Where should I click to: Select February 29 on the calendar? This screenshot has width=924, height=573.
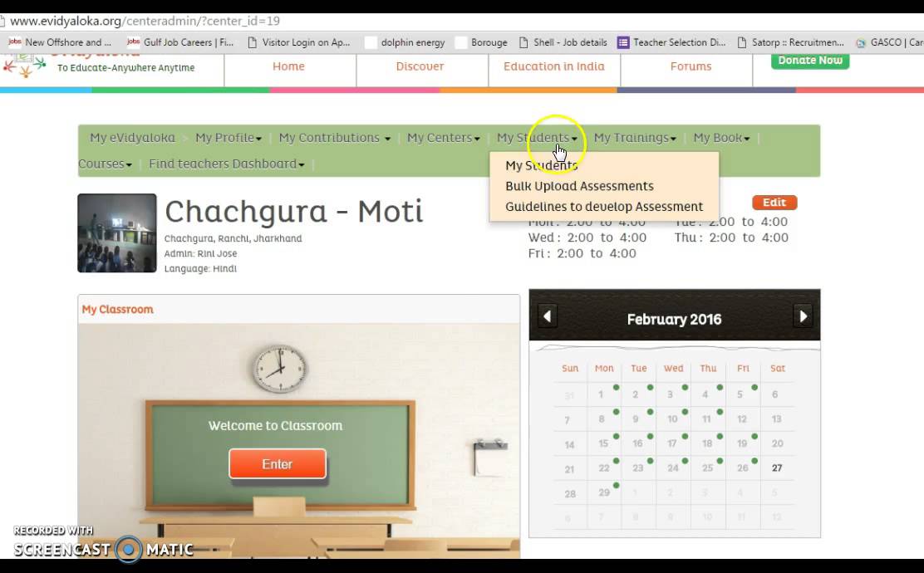click(x=604, y=492)
